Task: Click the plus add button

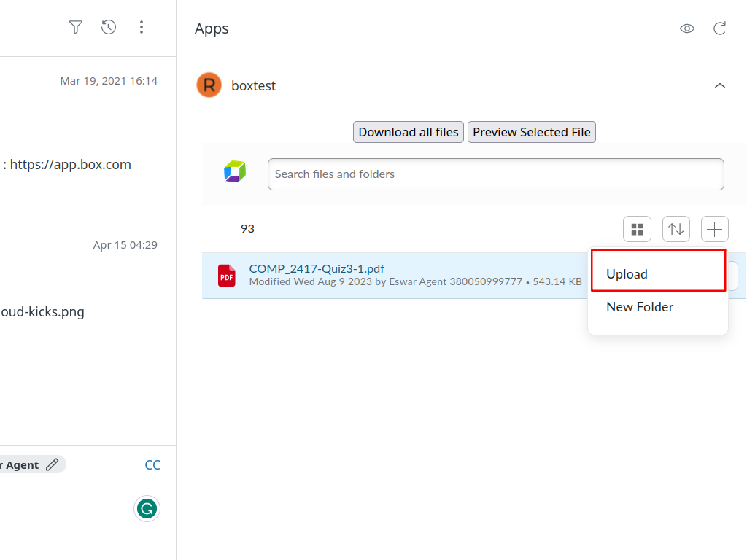Action: click(x=714, y=230)
